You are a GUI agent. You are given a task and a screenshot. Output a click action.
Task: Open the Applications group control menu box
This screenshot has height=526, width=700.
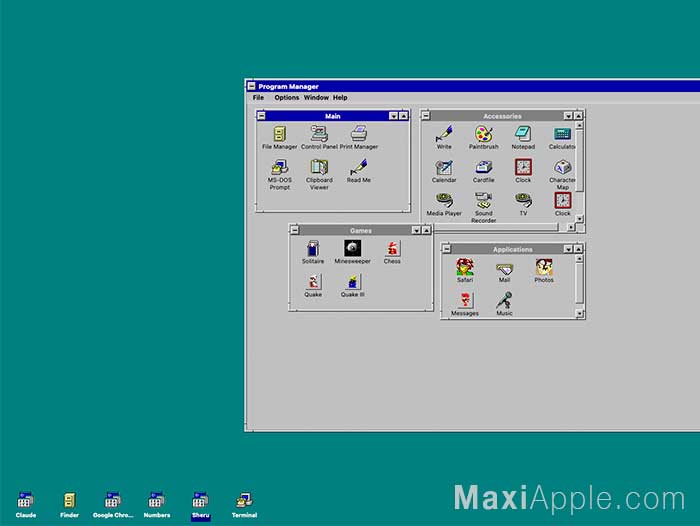click(447, 249)
